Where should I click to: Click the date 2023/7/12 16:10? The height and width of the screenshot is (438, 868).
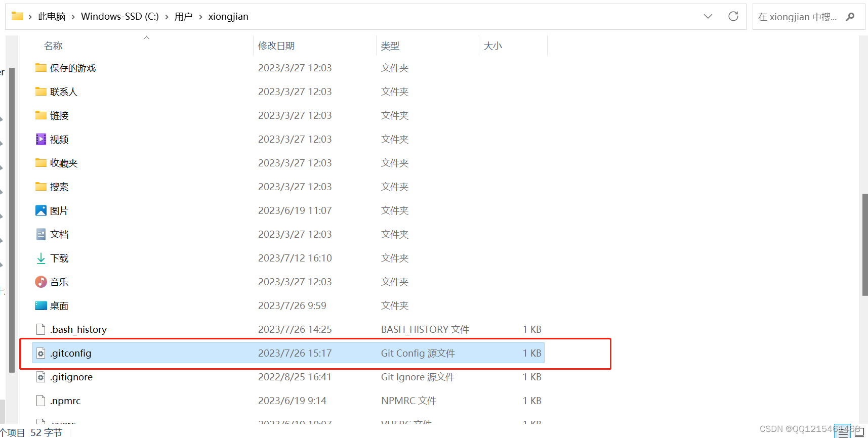(295, 258)
